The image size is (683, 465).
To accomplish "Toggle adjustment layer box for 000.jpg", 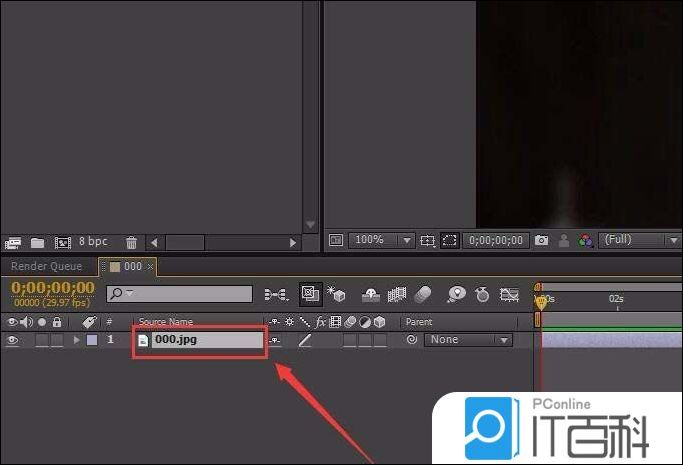I will 365,340.
